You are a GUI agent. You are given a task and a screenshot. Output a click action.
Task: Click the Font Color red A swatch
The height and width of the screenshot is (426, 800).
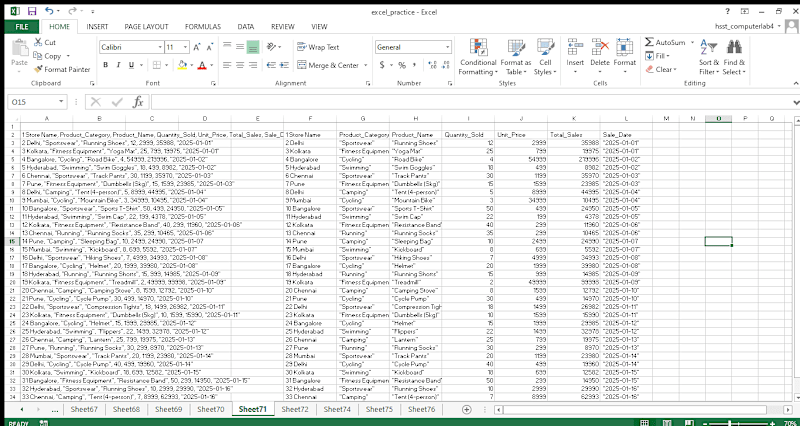click(202, 65)
